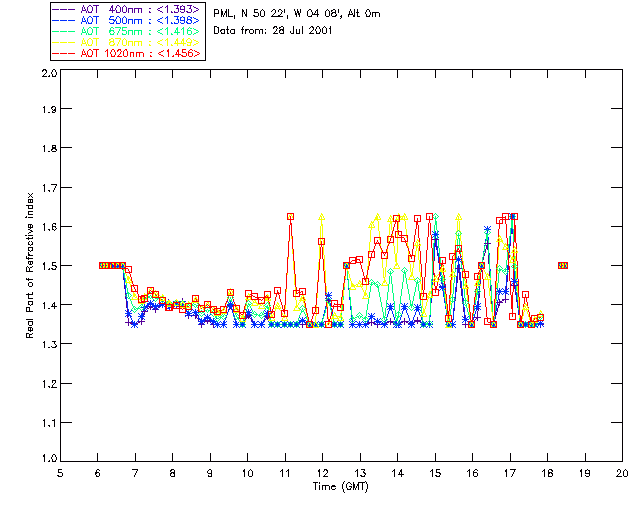This screenshot has height=512, width=640.
Task: Click the y-axis title 'Real Part of Refractive index'
Action: click(30, 265)
